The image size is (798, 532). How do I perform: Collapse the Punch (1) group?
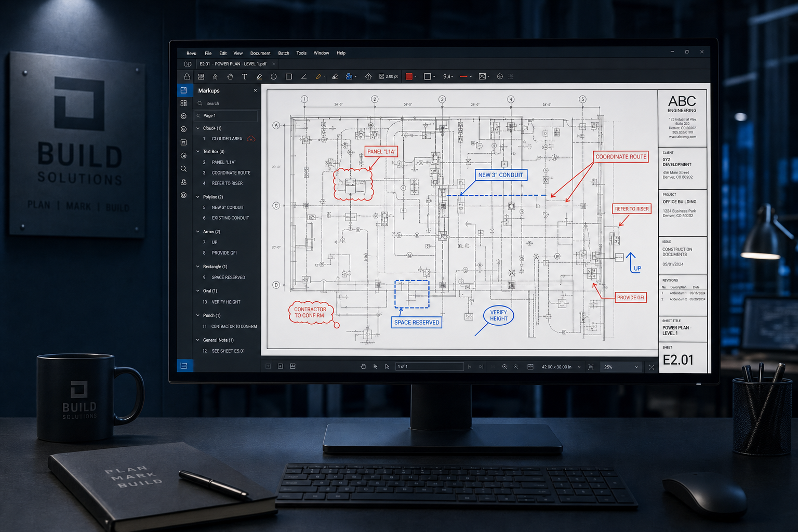(x=198, y=315)
